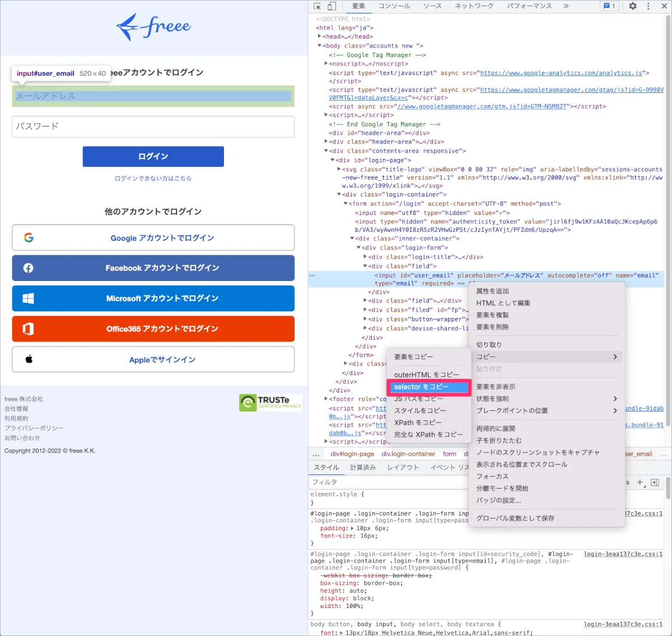Screen dimensions: 672x636
Task: Click the Appleでサインイン button
Action: [153, 359]
